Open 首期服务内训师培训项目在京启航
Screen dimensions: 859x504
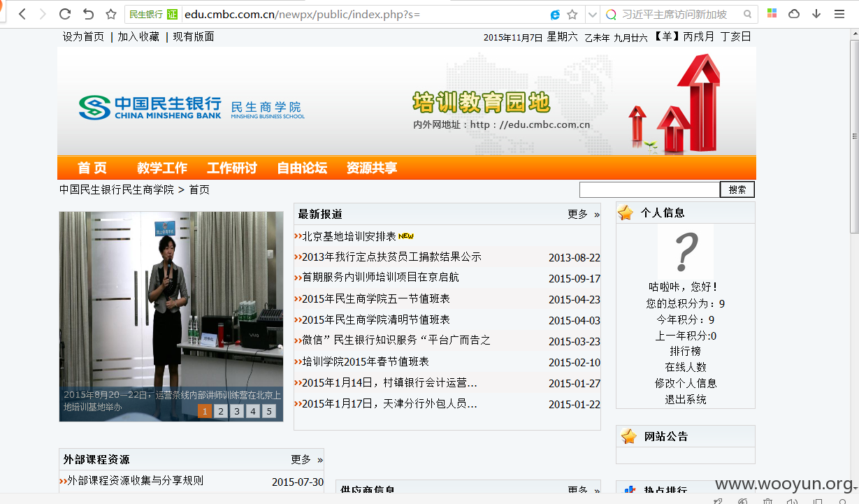coord(380,278)
